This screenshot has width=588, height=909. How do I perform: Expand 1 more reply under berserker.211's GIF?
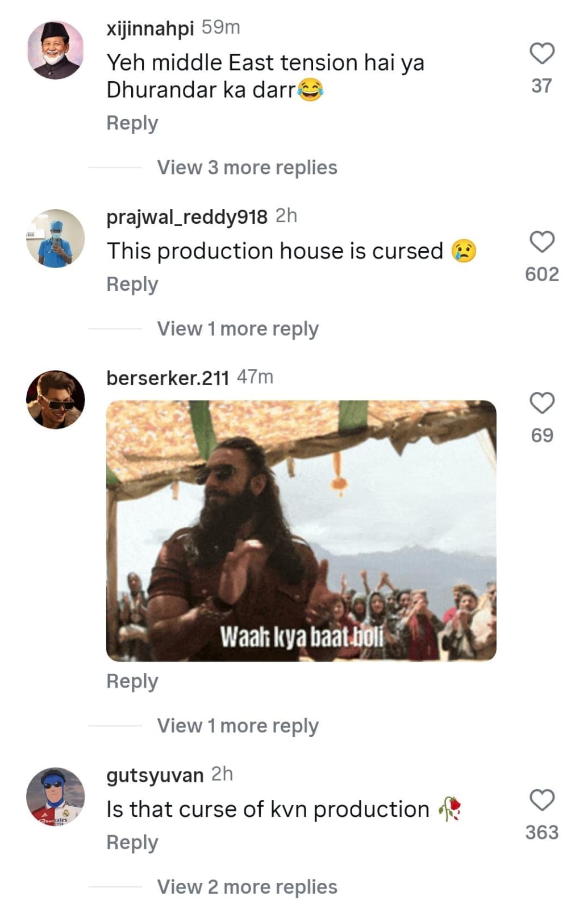237,726
